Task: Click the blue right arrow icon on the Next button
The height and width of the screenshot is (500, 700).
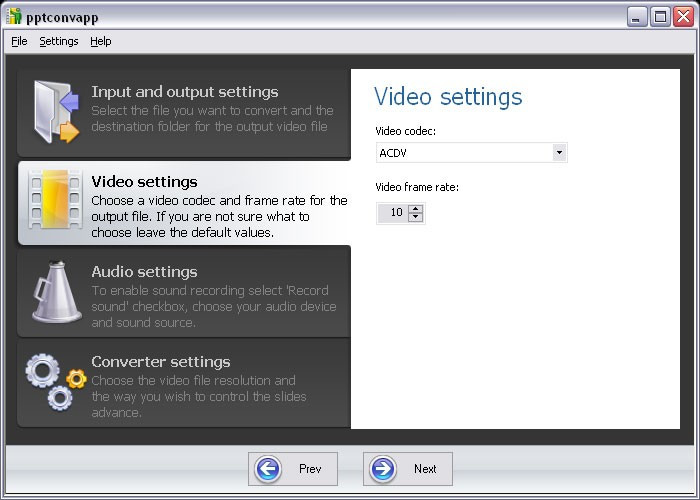Action: point(383,469)
